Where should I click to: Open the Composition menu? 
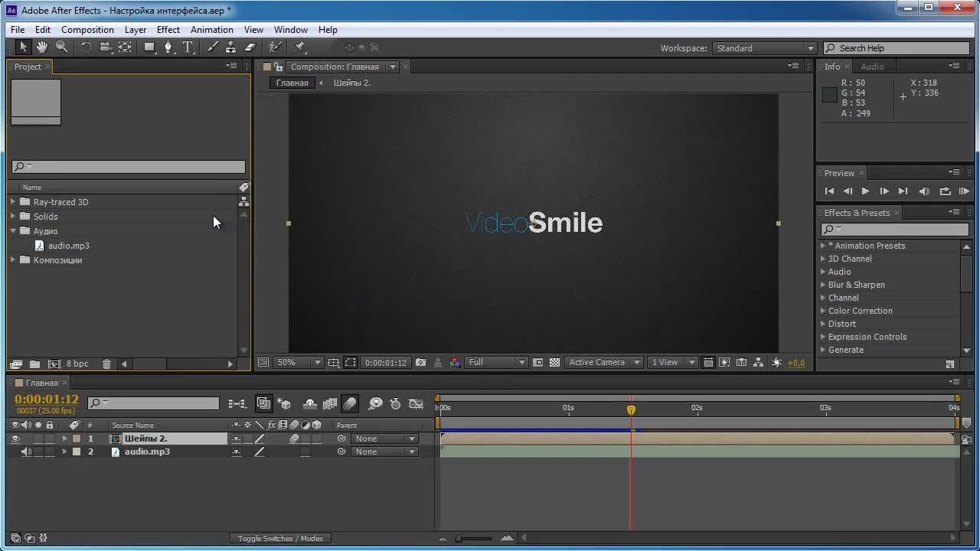pyautogui.click(x=87, y=30)
